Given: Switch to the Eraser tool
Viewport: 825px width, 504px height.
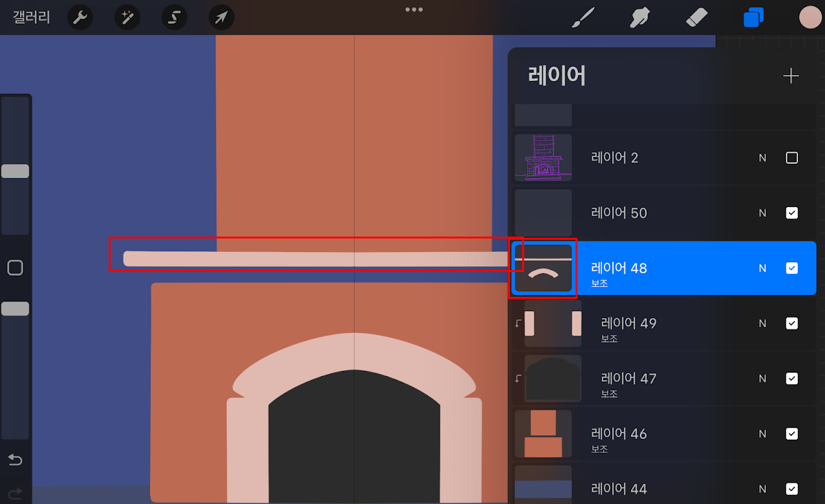Looking at the screenshot, I should coord(697,17).
